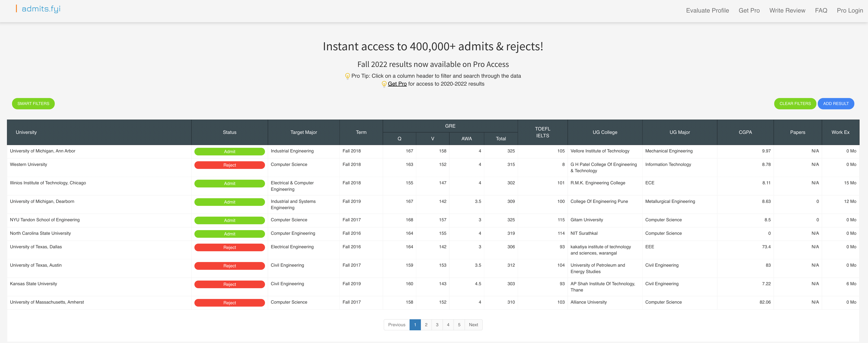This screenshot has width=868, height=343.
Task: Select page 1 in pagination
Action: coord(415,325)
